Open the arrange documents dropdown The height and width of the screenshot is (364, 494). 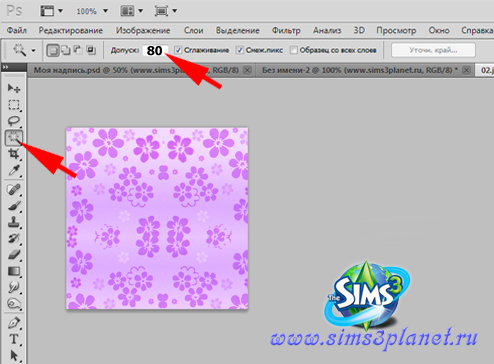click(140, 11)
